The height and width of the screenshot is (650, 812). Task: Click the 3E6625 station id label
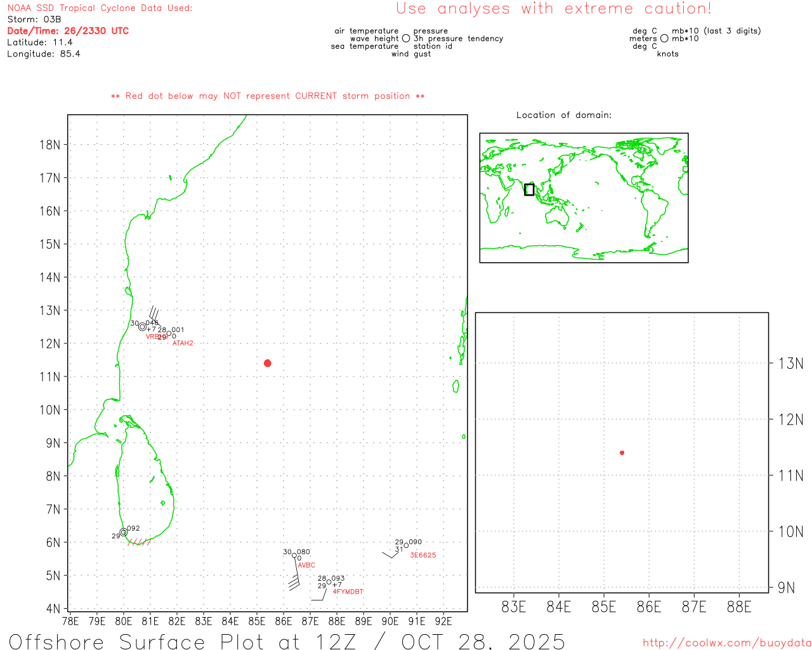click(423, 555)
